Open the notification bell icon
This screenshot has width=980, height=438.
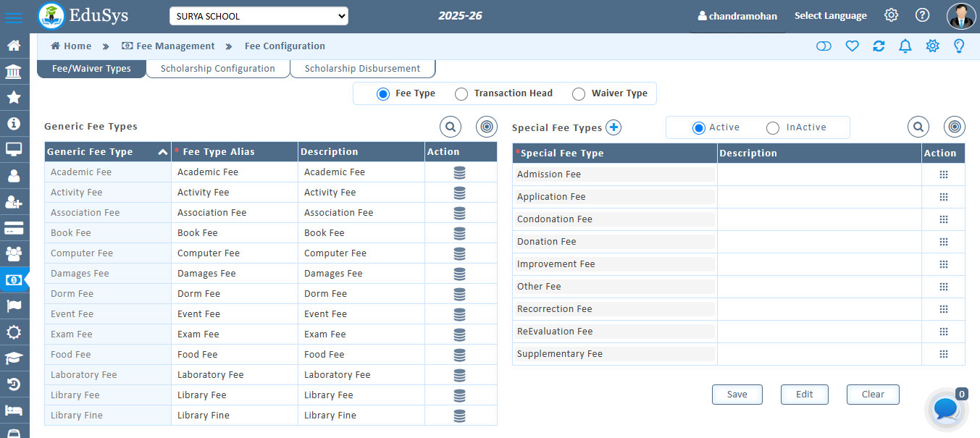(905, 46)
